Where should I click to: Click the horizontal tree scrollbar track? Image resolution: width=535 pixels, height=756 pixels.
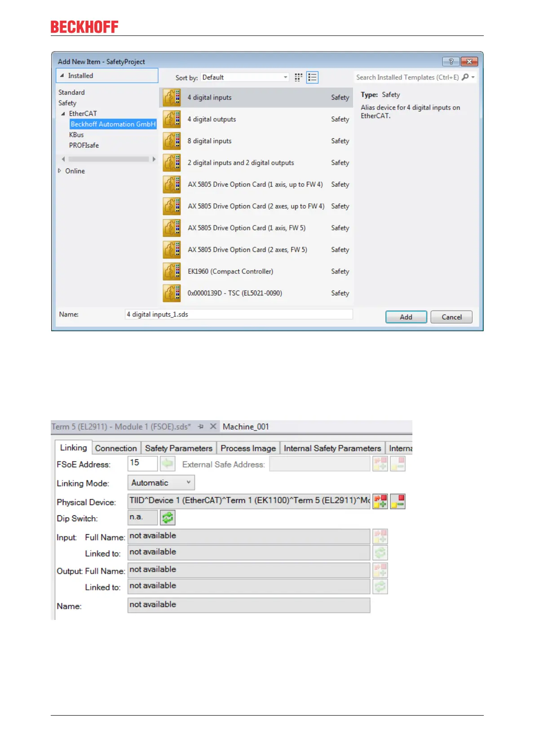(109, 159)
